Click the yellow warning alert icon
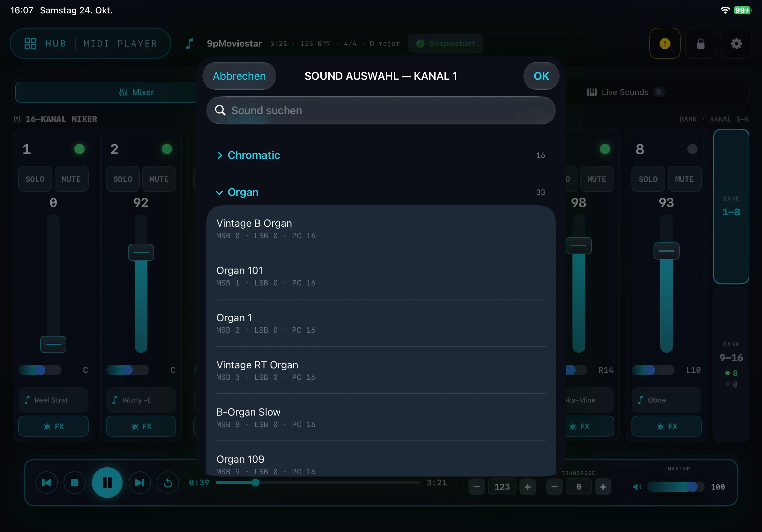This screenshot has width=762, height=532. point(665,43)
